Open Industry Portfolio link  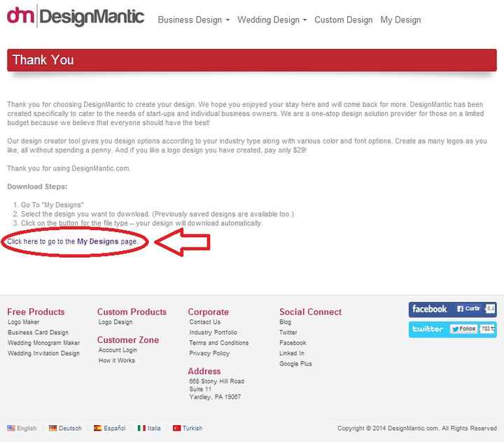pos(213,332)
